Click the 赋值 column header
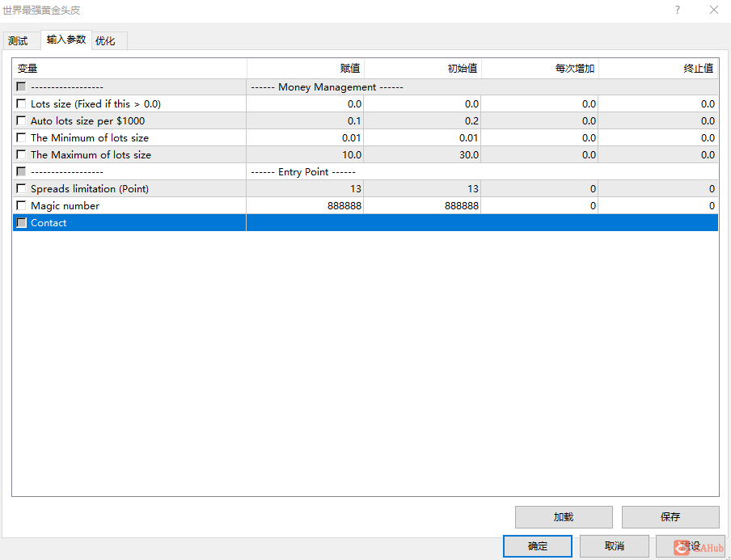731x560 pixels. point(306,69)
